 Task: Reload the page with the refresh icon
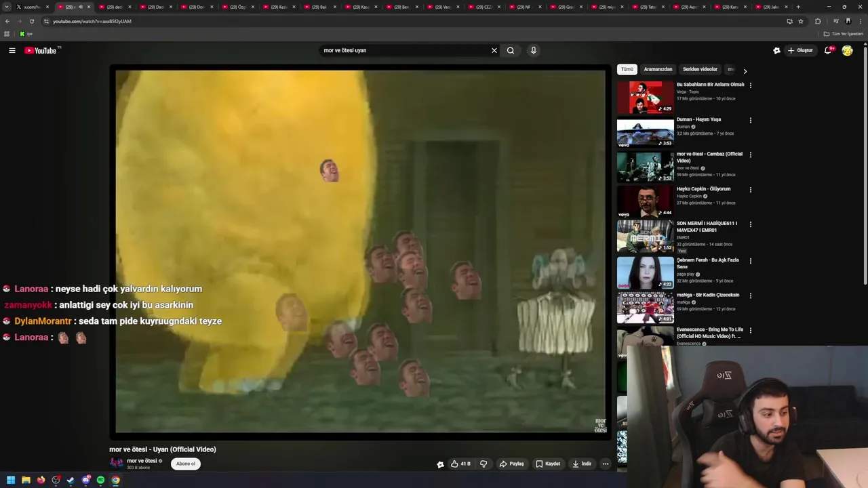coord(31,21)
